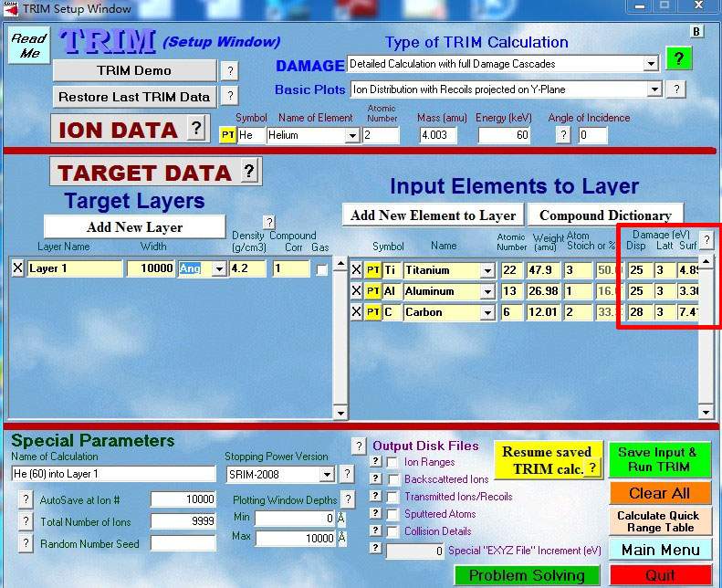Delete the Titanium element row with X
Viewport: 722px width, 588px height.
(356, 270)
